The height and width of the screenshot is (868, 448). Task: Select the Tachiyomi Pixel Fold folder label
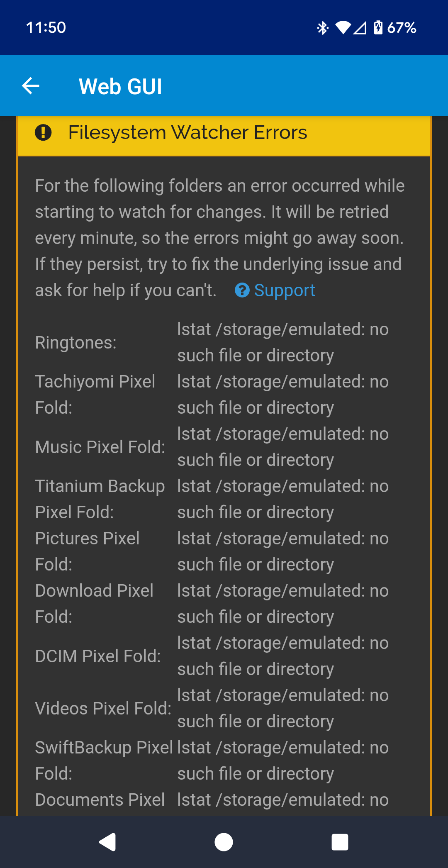click(95, 395)
